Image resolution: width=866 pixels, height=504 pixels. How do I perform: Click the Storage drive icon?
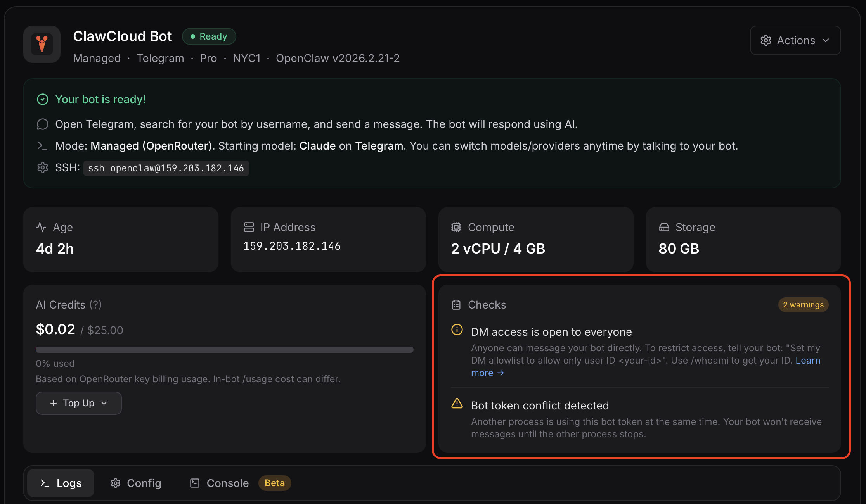click(664, 227)
